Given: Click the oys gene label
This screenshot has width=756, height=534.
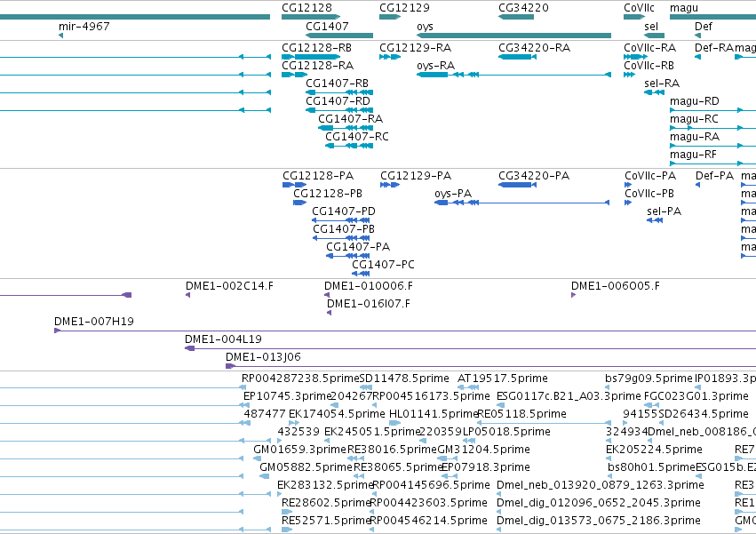Looking at the screenshot, I should (x=425, y=26).
